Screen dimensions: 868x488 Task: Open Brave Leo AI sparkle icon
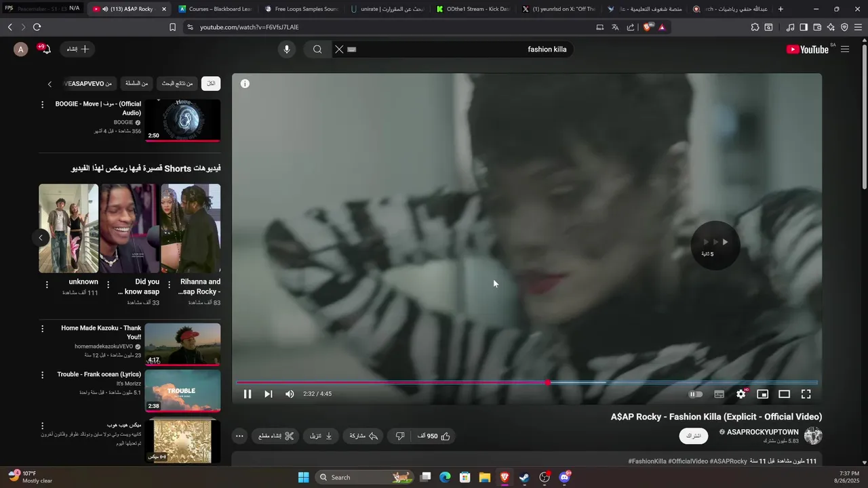tap(831, 27)
